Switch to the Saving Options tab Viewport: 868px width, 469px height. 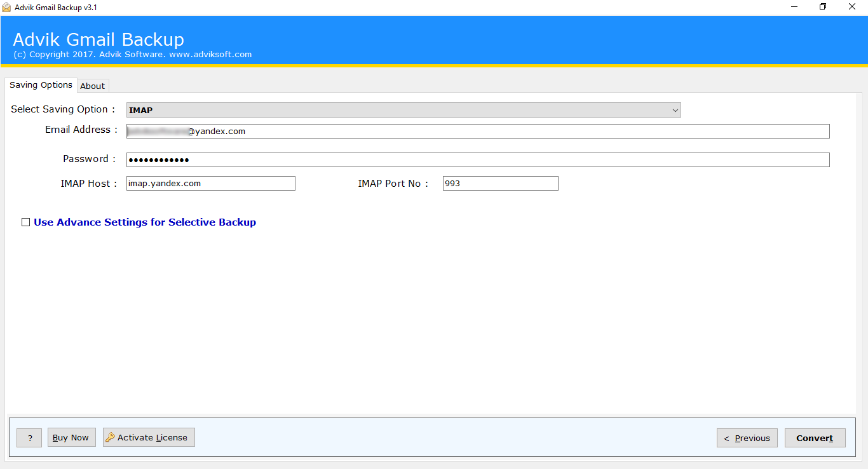(x=41, y=85)
